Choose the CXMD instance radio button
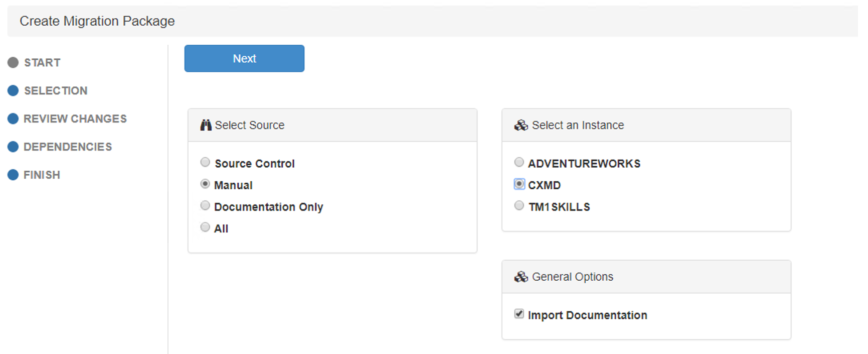This screenshot has width=868, height=354. pyautogui.click(x=519, y=184)
